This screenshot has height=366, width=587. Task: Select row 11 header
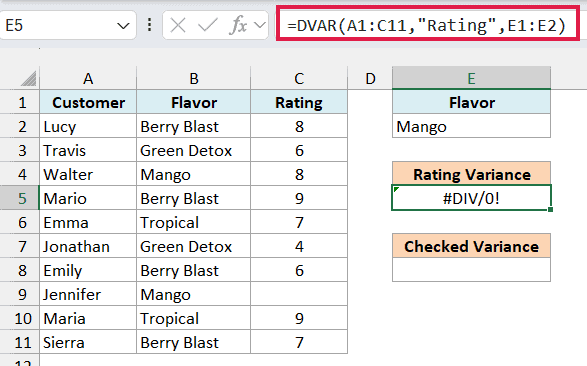[19, 342]
